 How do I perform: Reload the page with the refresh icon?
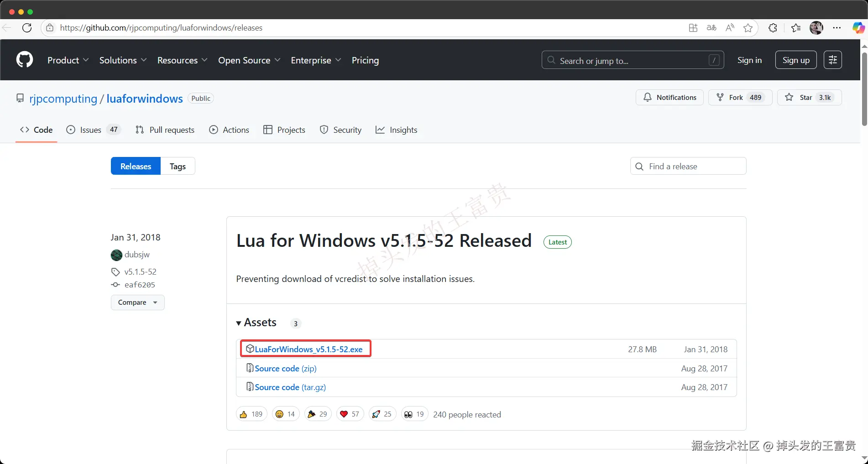point(27,28)
